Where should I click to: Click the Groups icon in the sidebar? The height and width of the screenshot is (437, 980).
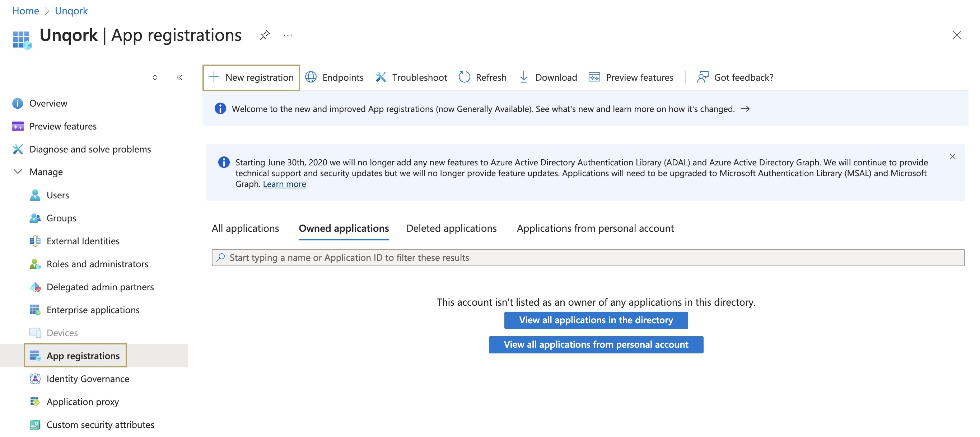click(x=35, y=218)
